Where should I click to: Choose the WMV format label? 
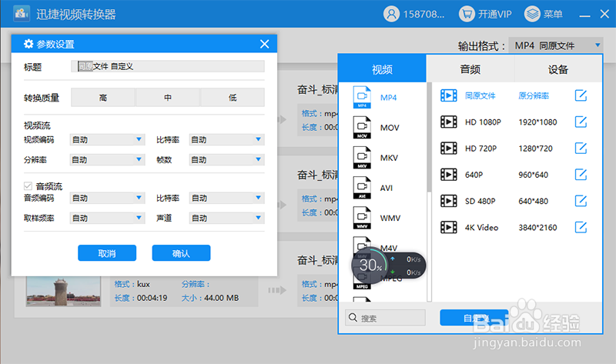390,219
